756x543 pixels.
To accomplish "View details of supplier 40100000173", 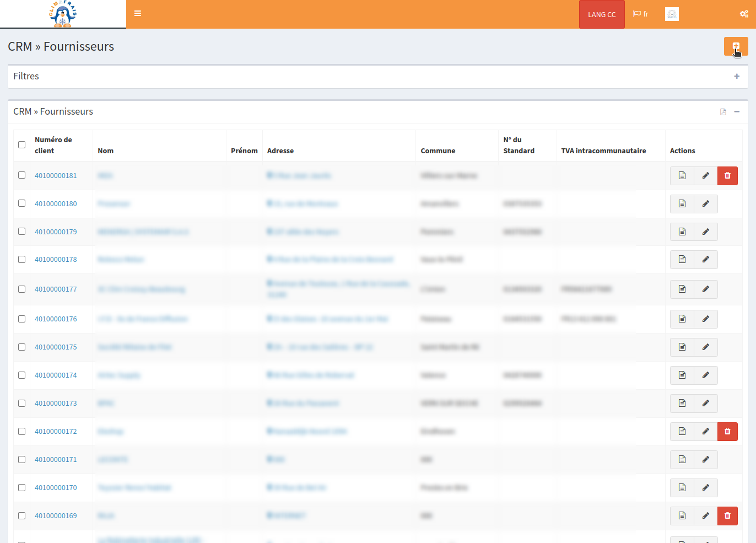I will tap(682, 404).
